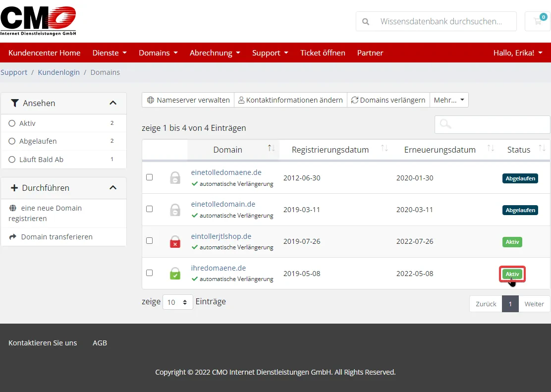Open the Partner menu item
The width and height of the screenshot is (551, 392).
370,53
